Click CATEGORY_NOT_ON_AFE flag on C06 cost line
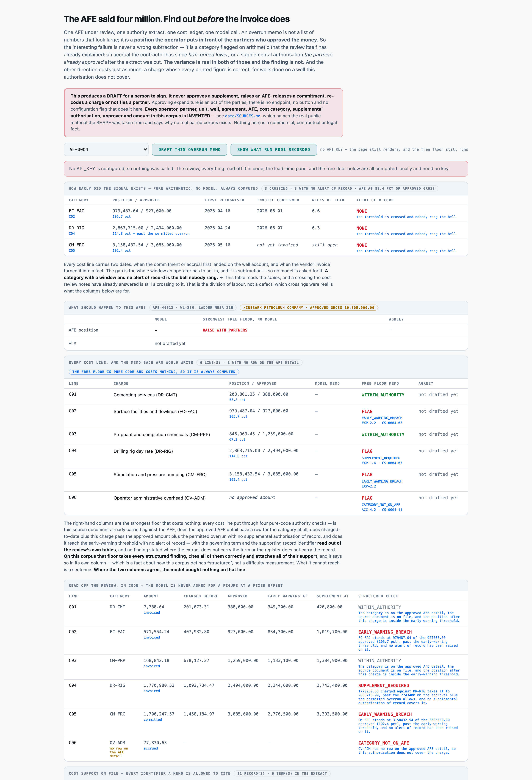532x780 pixels. [381, 505]
